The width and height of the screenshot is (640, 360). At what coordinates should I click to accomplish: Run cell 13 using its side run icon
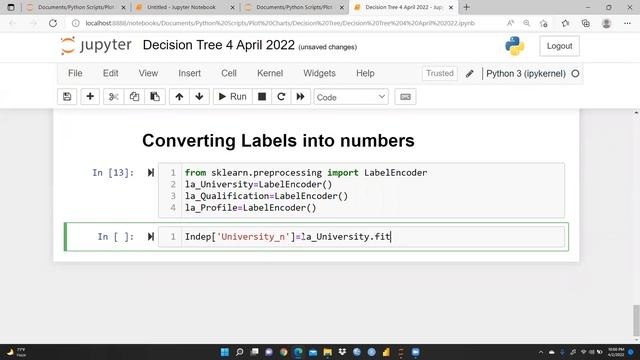[151, 173]
